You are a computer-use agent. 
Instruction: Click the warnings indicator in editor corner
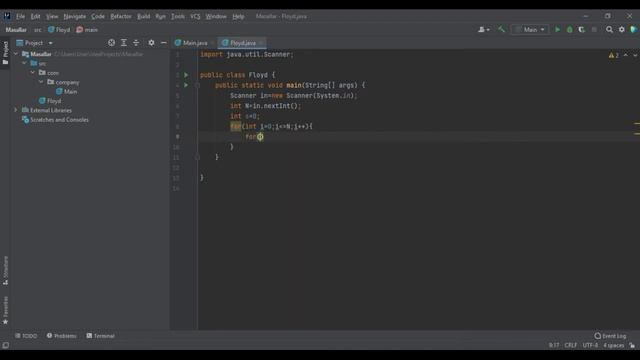[x=613, y=55]
